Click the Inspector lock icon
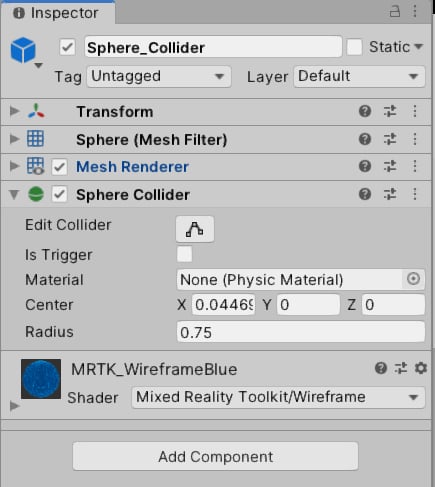 pos(395,12)
